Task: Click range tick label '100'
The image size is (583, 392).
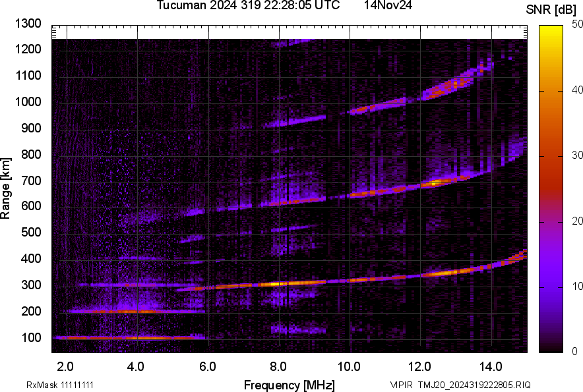Action: [31, 337]
